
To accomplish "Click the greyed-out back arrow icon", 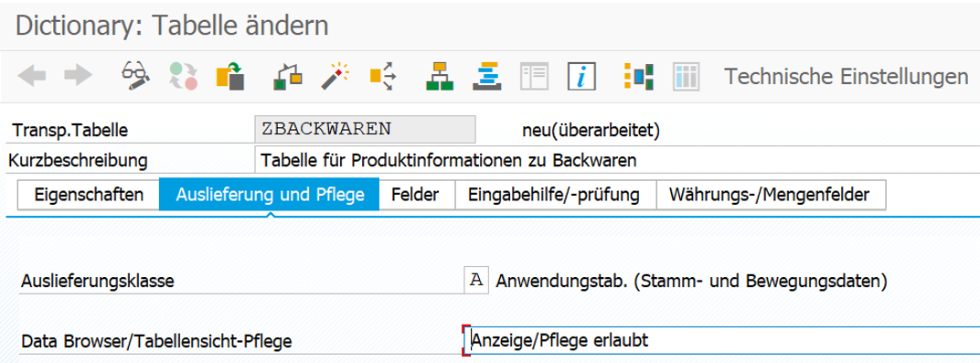I will click(31, 76).
